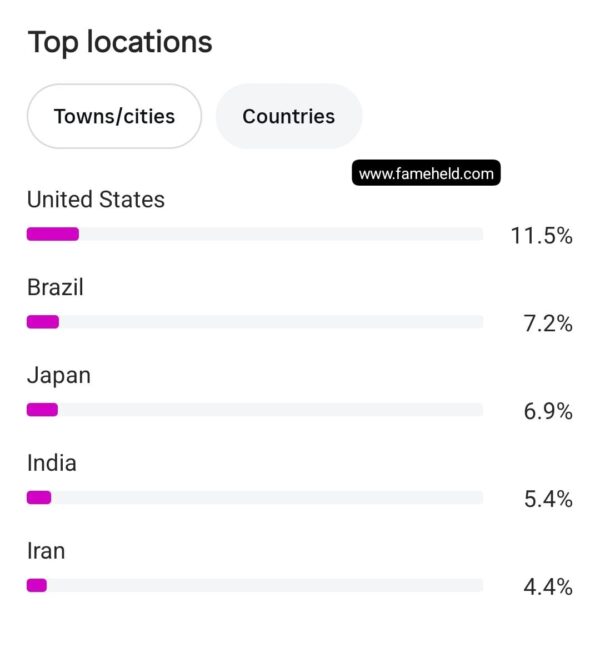Select the United States country label
The height and width of the screenshot is (647, 600).
click(x=96, y=199)
